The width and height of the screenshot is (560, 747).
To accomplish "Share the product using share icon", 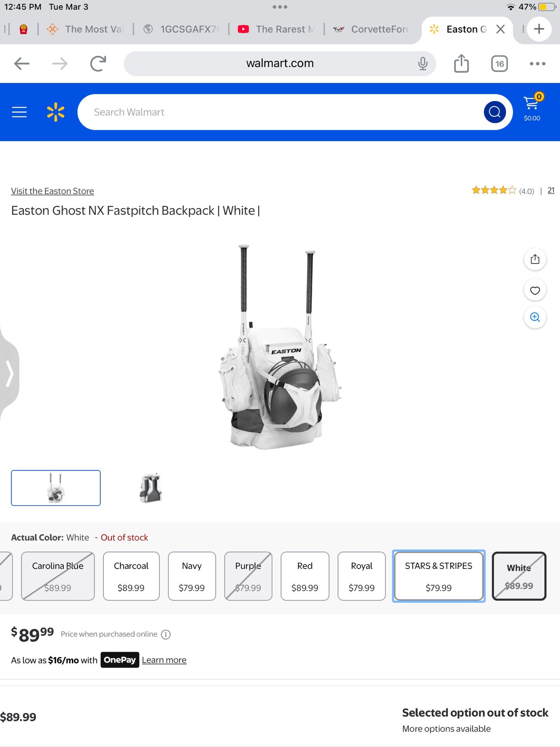I will pyautogui.click(x=535, y=259).
